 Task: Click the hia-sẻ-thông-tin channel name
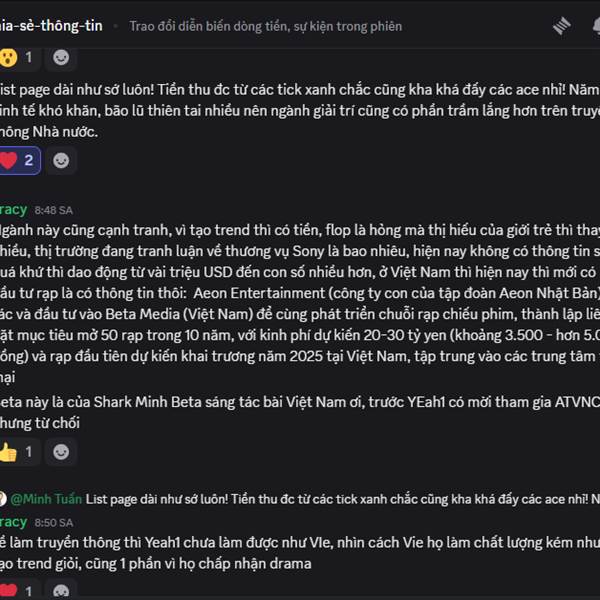[50, 26]
